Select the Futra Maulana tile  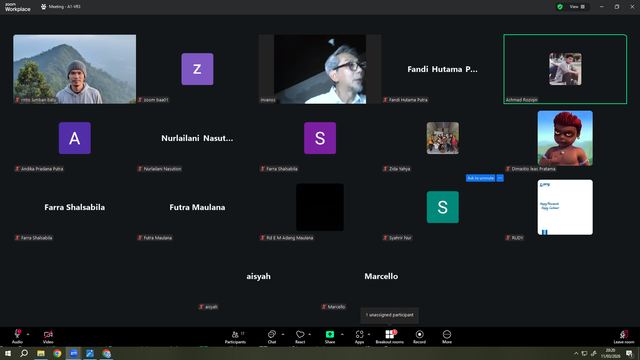coord(197,207)
